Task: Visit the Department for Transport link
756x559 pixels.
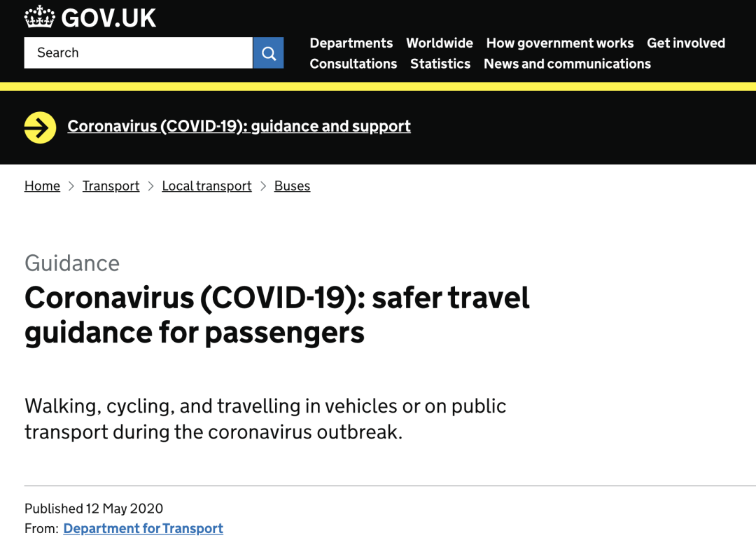Action: 143,529
